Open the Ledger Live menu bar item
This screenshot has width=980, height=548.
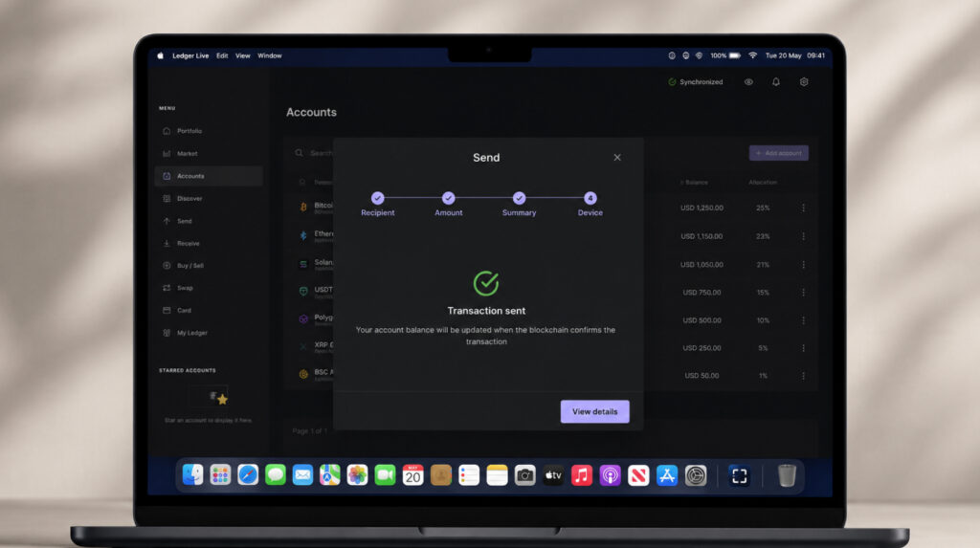point(190,55)
